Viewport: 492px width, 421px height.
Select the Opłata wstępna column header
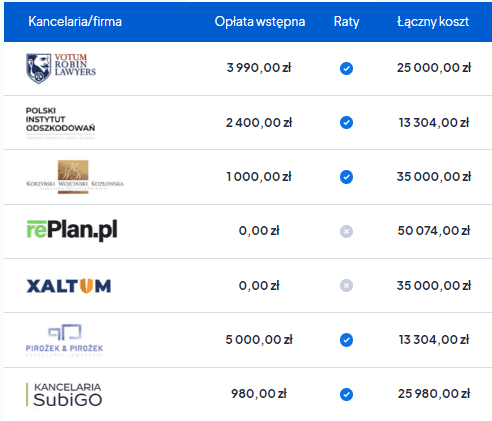pyautogui.click(x=260, y=22)
